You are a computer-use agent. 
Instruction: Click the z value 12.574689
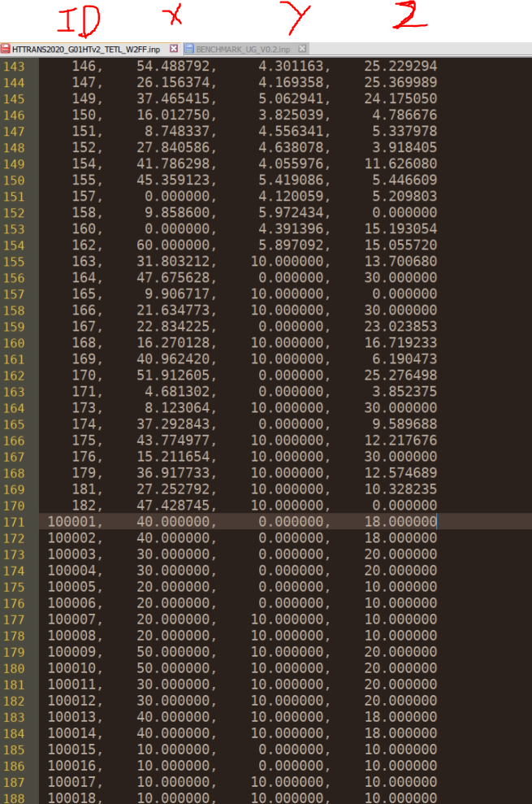tap(400, 473)
